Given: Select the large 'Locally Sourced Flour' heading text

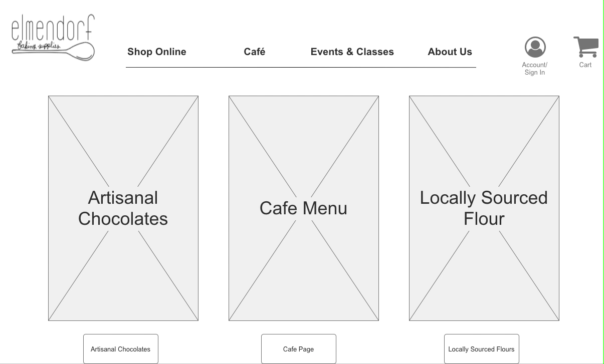Looking at the screenshot, I should [x=484, y=208].
